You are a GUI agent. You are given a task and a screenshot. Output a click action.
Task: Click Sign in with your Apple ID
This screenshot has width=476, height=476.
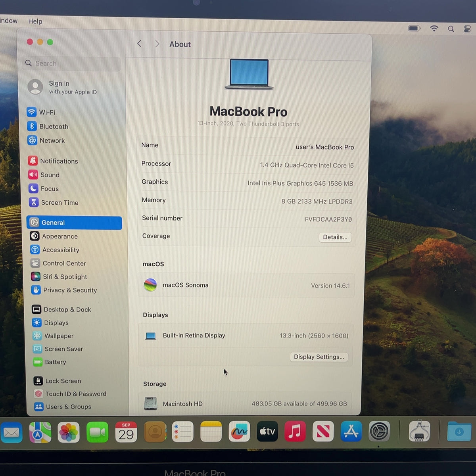pyautogui.click(x=63, y=87)
